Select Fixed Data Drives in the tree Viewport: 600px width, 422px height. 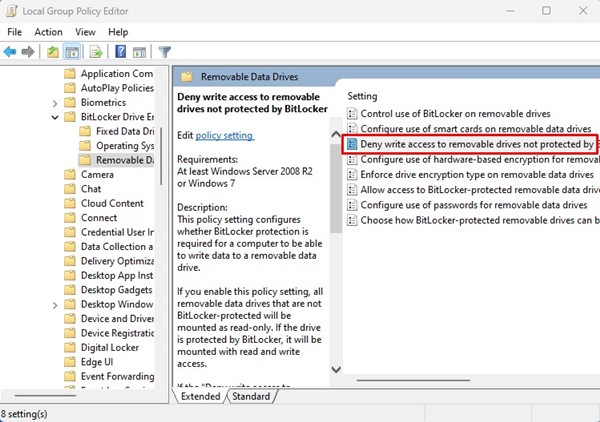tap(124, 131)
